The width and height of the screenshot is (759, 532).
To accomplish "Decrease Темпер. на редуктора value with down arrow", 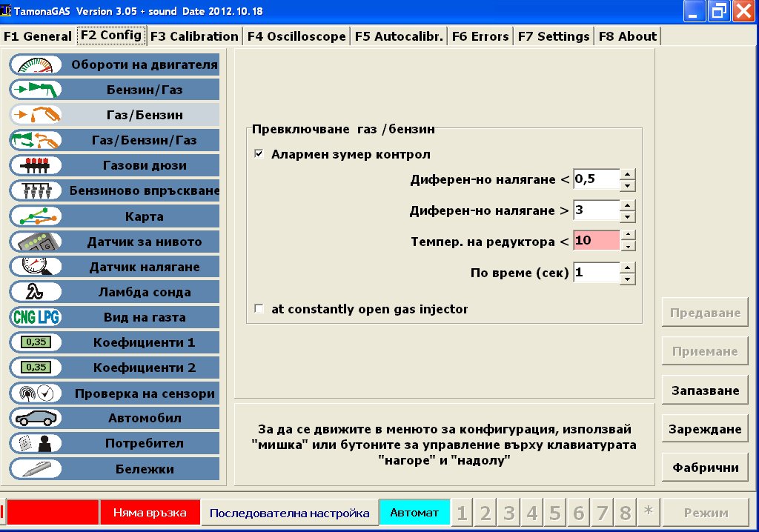I will [x=628, y=246].
